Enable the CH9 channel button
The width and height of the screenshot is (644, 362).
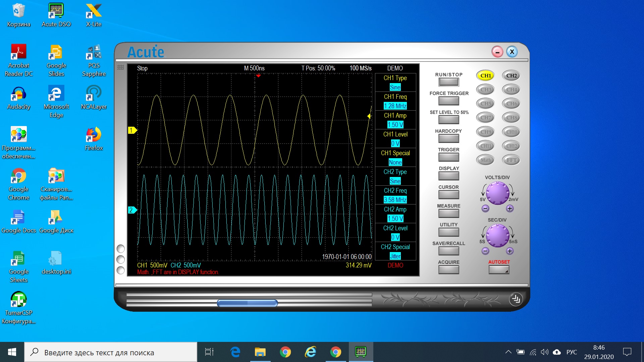pyautogui.click(x=485, y=132)
